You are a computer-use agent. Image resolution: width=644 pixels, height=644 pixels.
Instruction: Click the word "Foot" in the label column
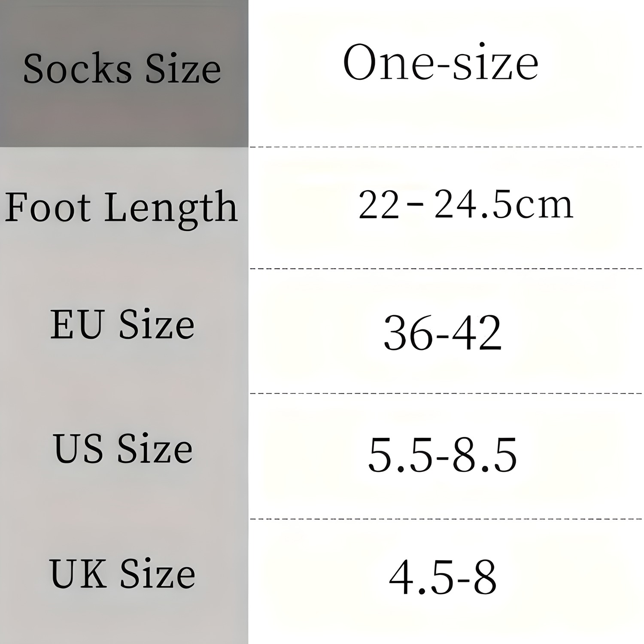pos(47,207)
